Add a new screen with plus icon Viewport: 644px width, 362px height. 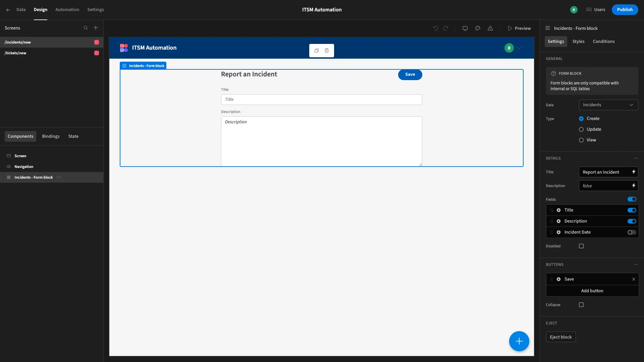96,28
